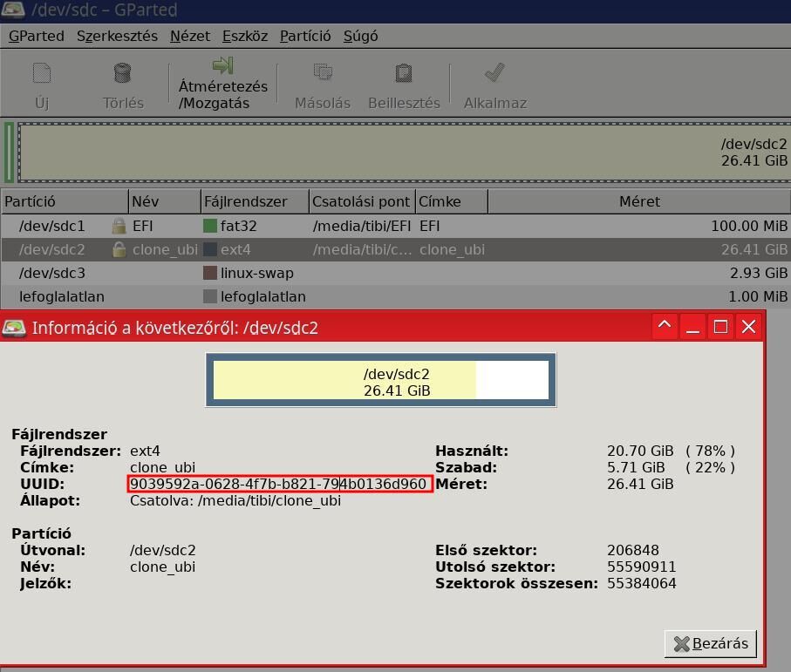Click the /dev/sdc2 block in the disk map

[405, 153]
